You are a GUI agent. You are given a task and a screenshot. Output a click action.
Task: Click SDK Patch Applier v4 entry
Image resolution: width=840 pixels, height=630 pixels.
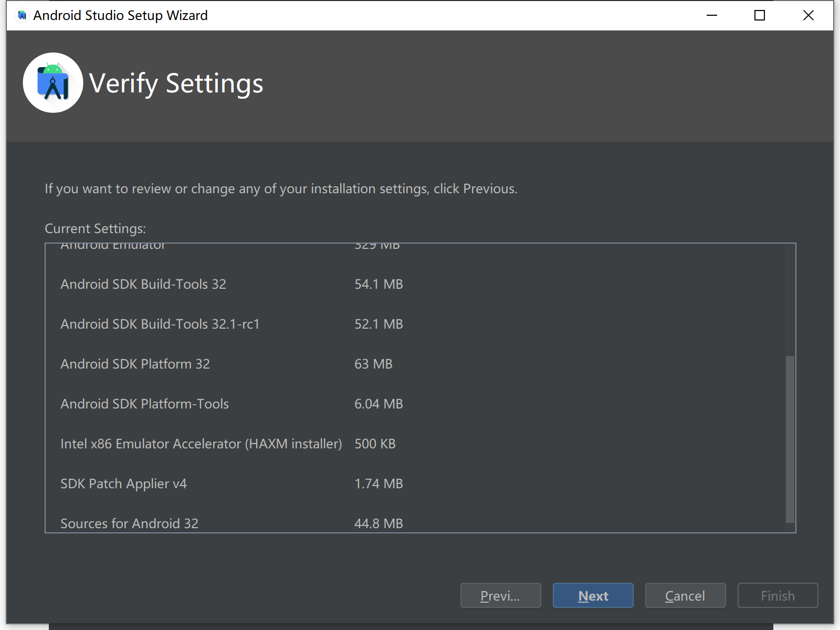(123, 484)
